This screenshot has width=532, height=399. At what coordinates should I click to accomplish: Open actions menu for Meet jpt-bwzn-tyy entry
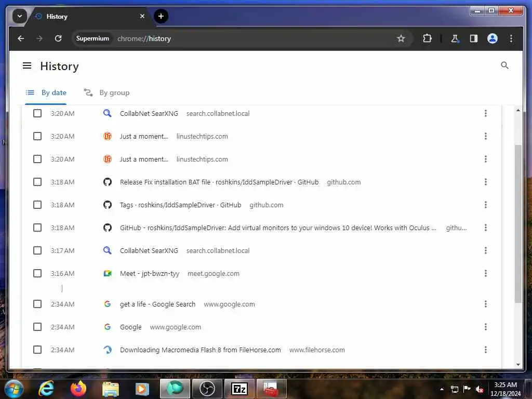(486, 273)
